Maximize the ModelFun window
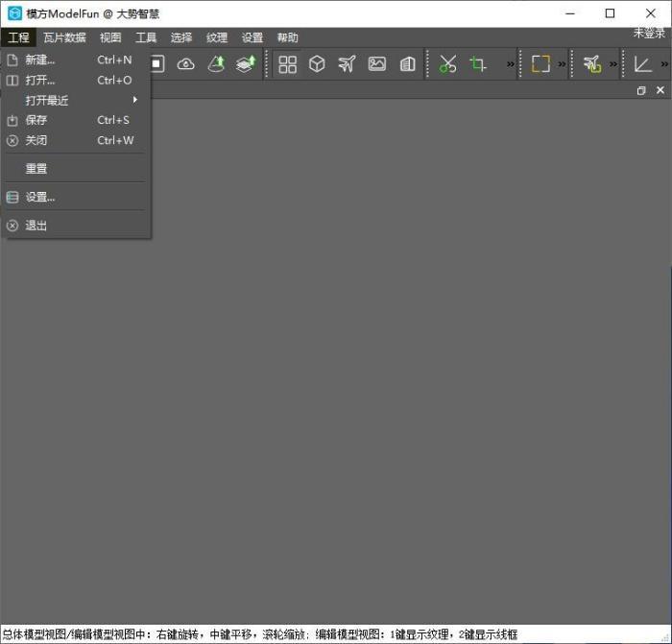The width and height of the screenshot is (672, 644). pyautogui.click(x=610, y=13)
